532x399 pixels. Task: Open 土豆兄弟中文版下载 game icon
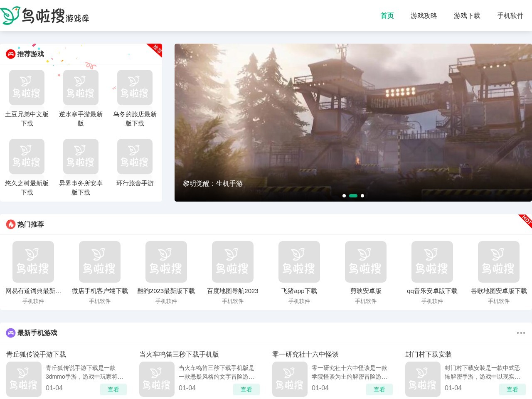[x=27, y=88]
